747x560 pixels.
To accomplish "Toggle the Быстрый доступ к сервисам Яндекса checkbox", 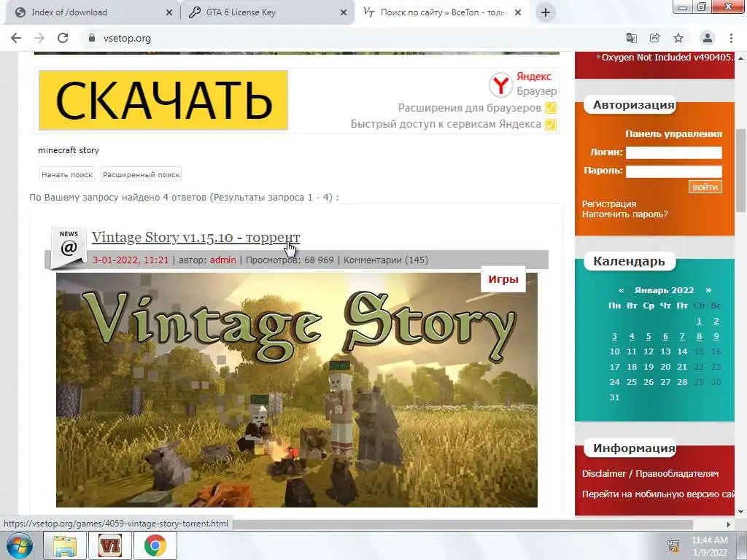I will pyautogui.click(x=551, y=124).
